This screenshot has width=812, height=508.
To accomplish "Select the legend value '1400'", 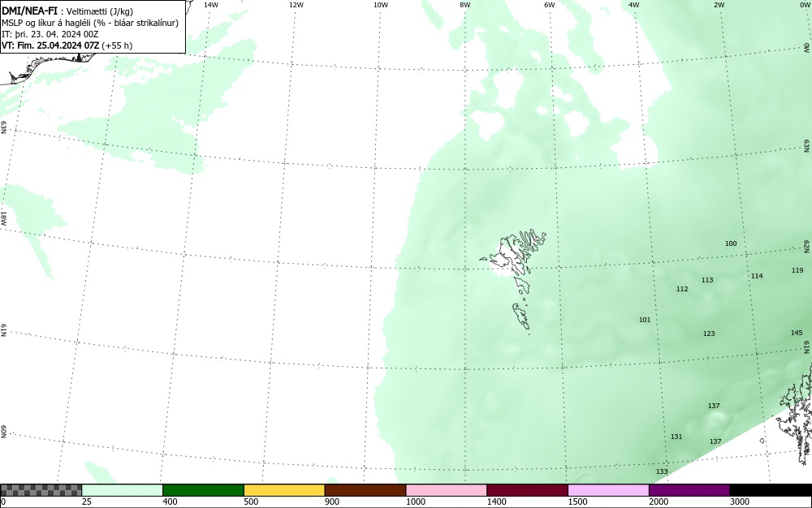I will [496, 502].
